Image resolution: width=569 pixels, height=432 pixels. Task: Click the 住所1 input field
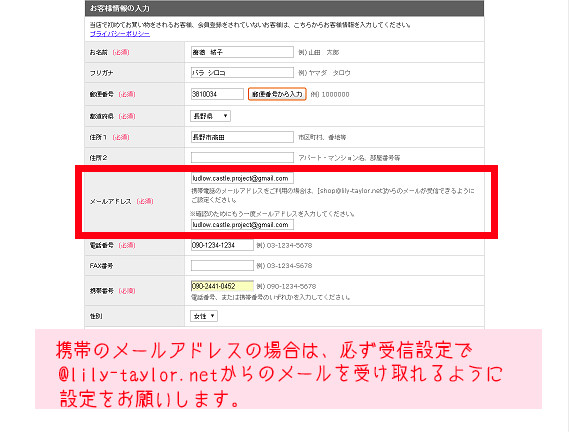(x=242, y=137)
